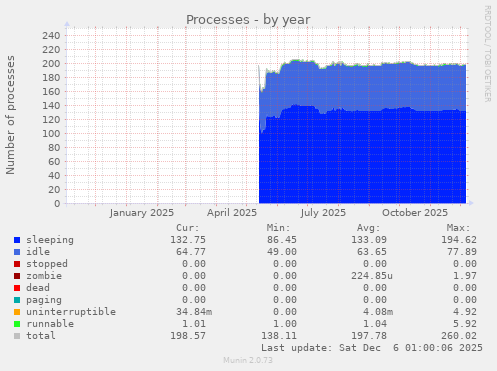Click the 240 y-axis tick label
Viewport: 497px width, 371px height.
pyautogui.click(x=51, y=36)
